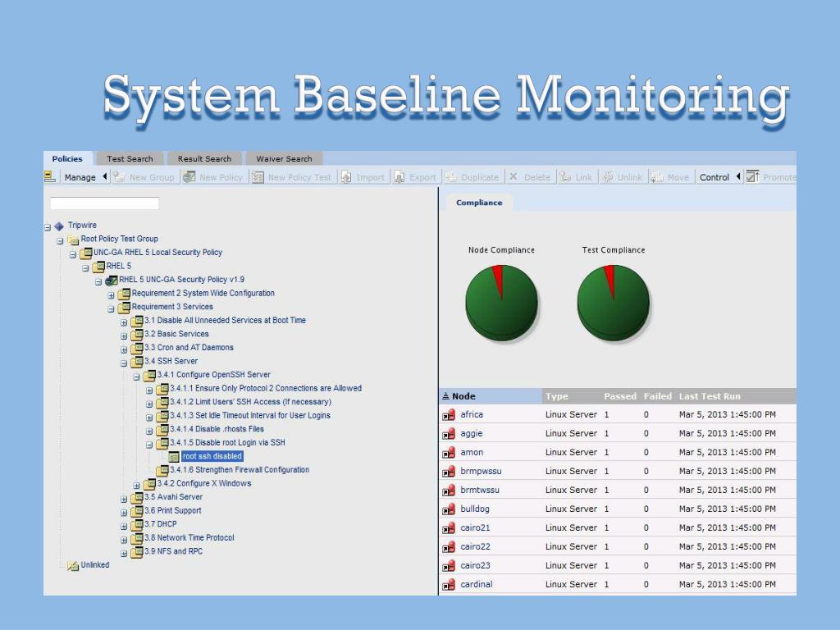The height and width of the screenshot is (630, 840).
Task: Click the Test Compliance pie chart
Action: coord(614,303)
